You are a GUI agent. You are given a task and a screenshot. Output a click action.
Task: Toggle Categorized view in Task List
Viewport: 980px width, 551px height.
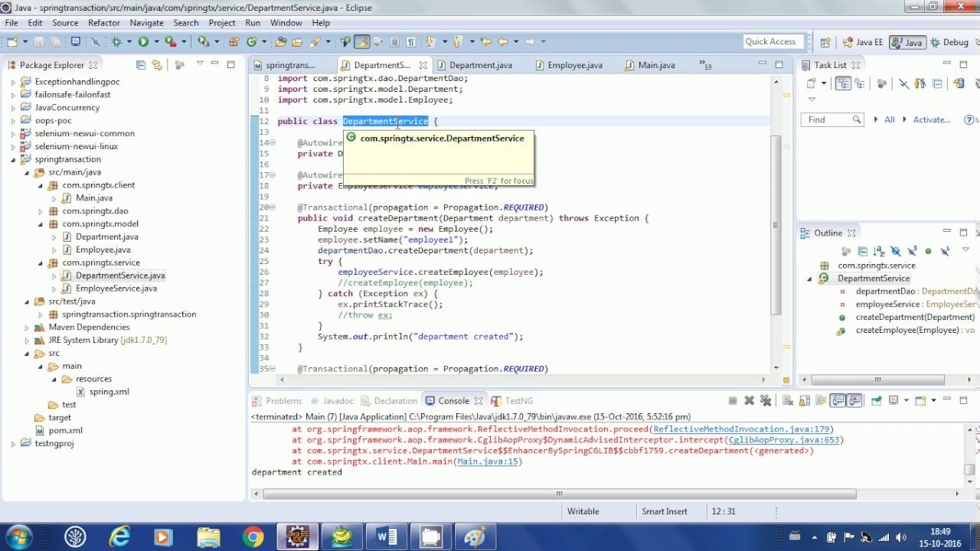pyautogui.click(x=843, y=83)
